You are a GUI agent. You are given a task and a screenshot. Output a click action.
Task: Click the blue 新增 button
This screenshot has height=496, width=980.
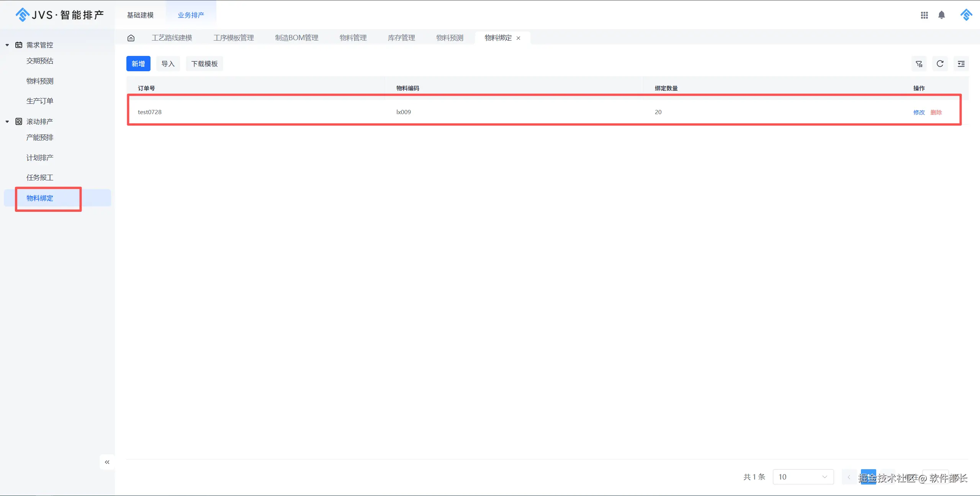[x=138, y=64]
